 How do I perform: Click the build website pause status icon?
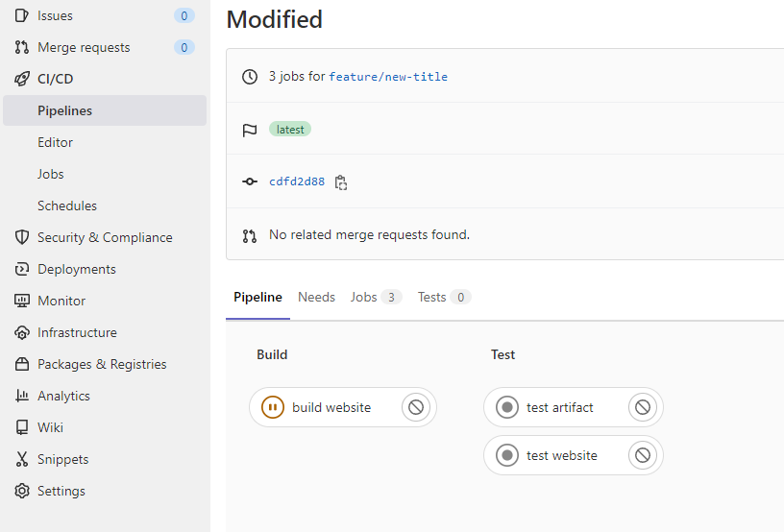273,407
